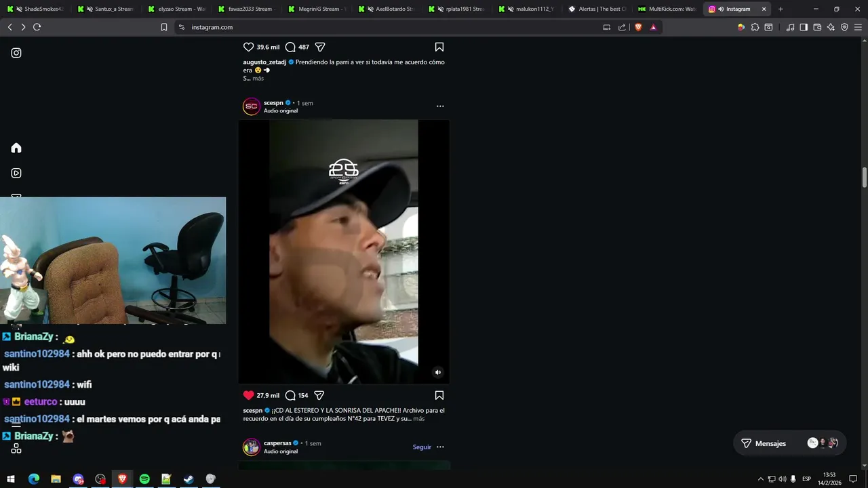This screenshot has height=488, width=868.
Task: Unmute the scespn video audio
Action: (x=438, y=372)
